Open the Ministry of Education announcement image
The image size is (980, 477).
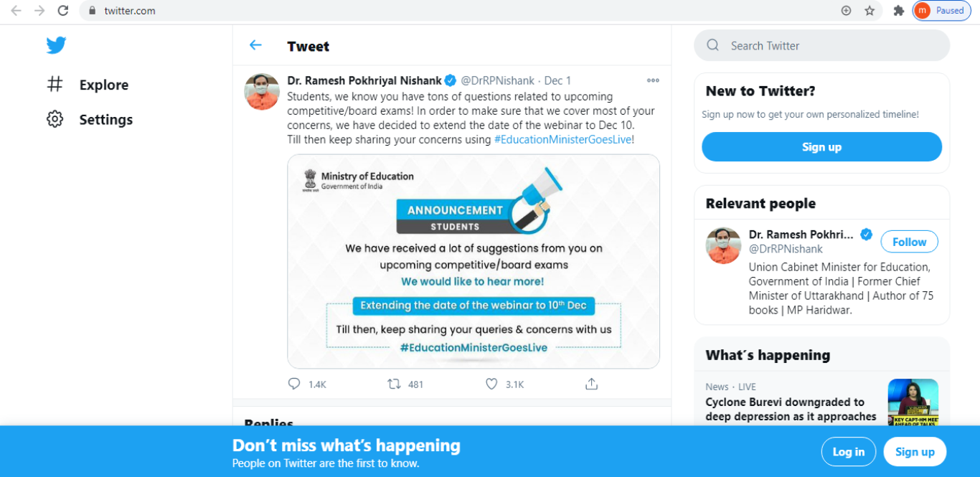473,262
